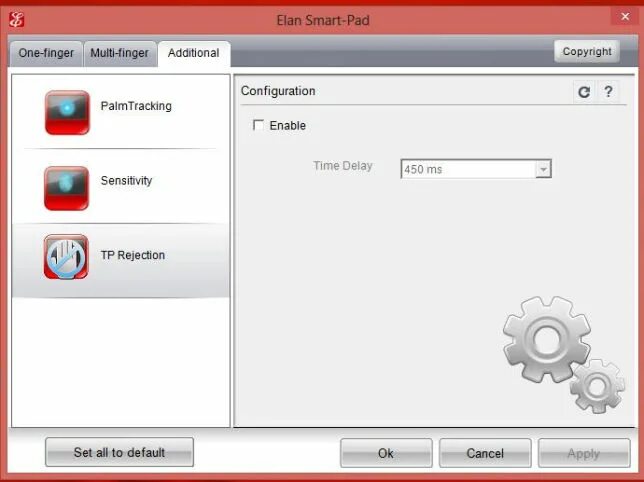Image resolution: width=644 pixels, height=482 pixels.
Task: Open the Copyright button
Action: [x=587, y=51]
